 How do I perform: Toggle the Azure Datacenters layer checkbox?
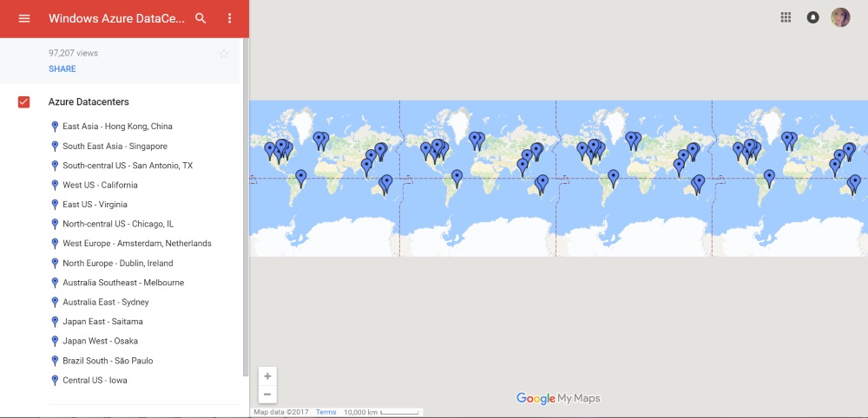[24, 102]
